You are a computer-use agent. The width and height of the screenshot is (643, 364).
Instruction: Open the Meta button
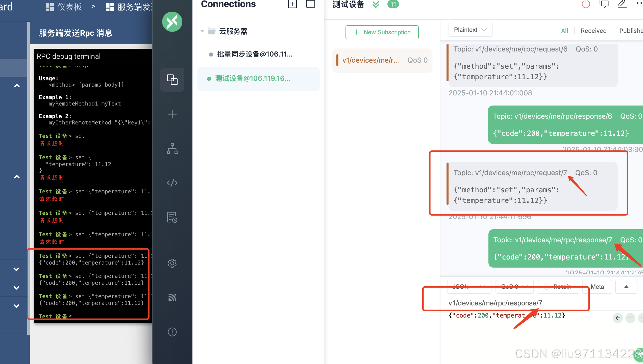(x=597, y=287)
